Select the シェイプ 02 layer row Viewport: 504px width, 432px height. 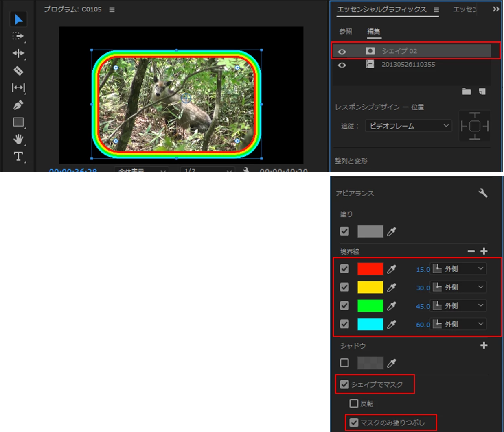[x=412, y=51]
